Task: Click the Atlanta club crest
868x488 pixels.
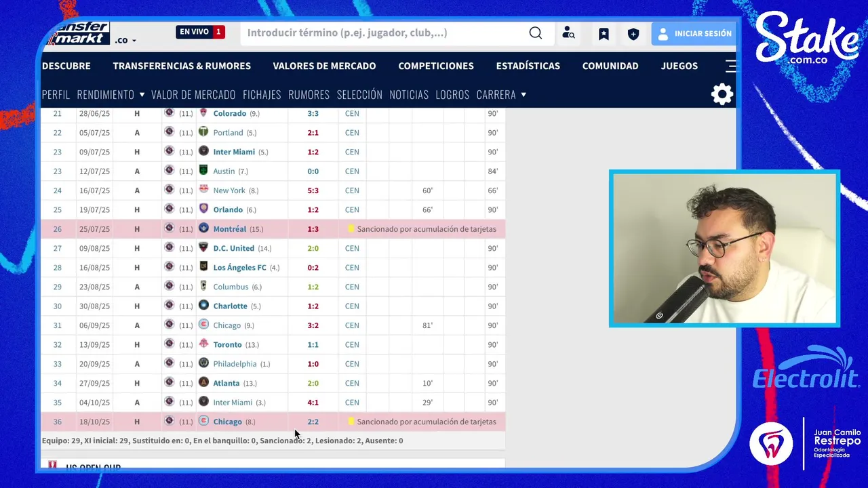Action: tap(203, 383)
